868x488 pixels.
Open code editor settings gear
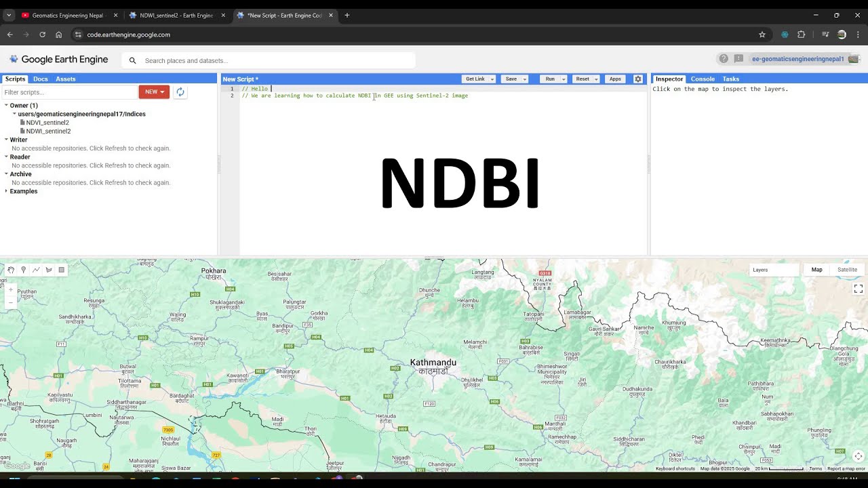[638, 79]
